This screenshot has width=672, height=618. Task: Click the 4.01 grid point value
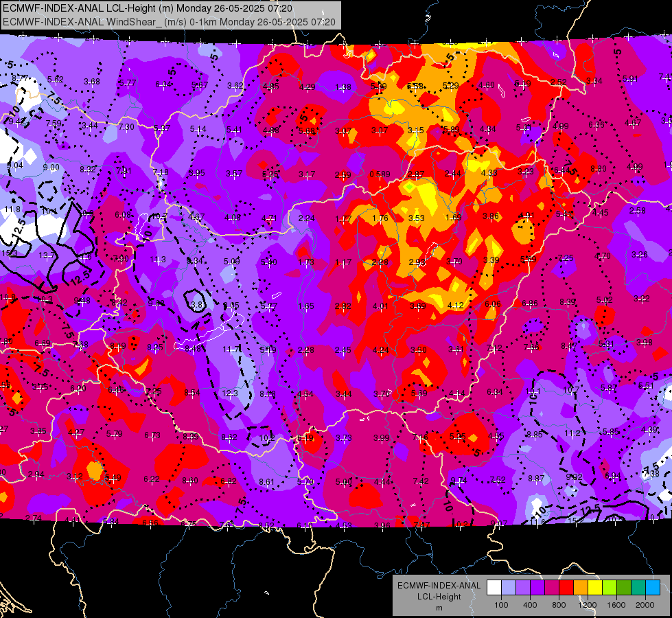(x=380, y=306)
